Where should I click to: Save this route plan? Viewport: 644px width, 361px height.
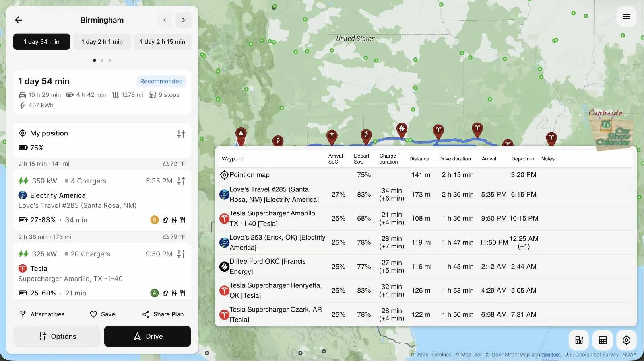point(102,314)
